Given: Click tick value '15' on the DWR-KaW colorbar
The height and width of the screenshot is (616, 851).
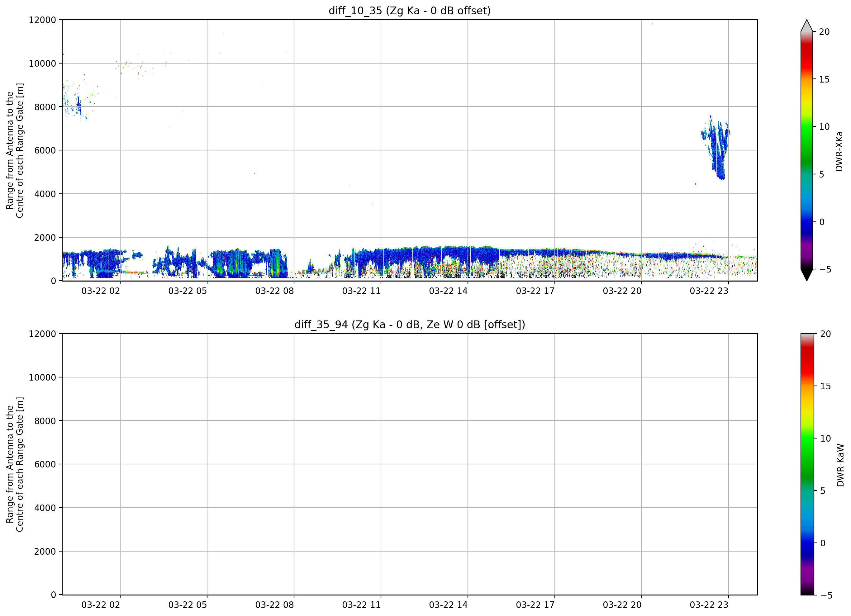Looking at the screenshot, I should 825,386.
